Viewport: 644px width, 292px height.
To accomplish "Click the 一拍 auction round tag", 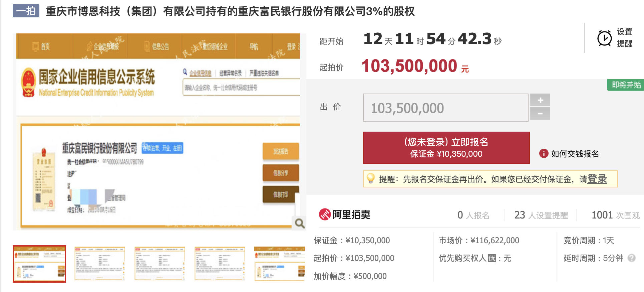I will click(x=26, y=11).
